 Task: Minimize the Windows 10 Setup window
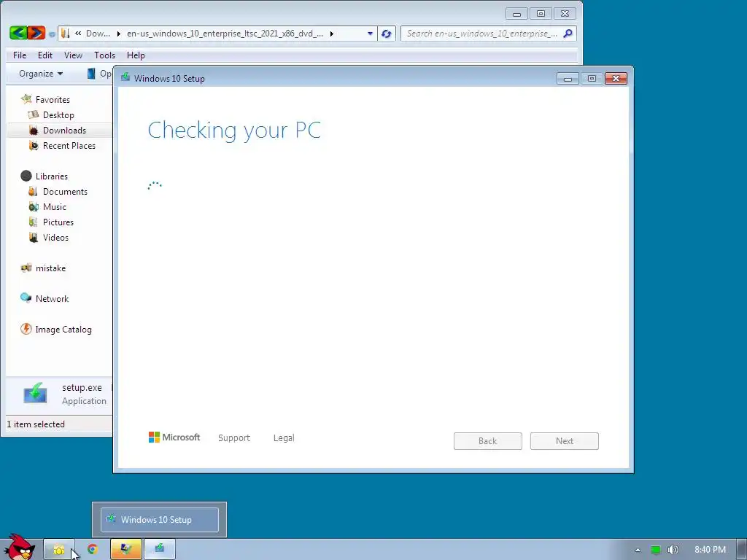[568, 79]
